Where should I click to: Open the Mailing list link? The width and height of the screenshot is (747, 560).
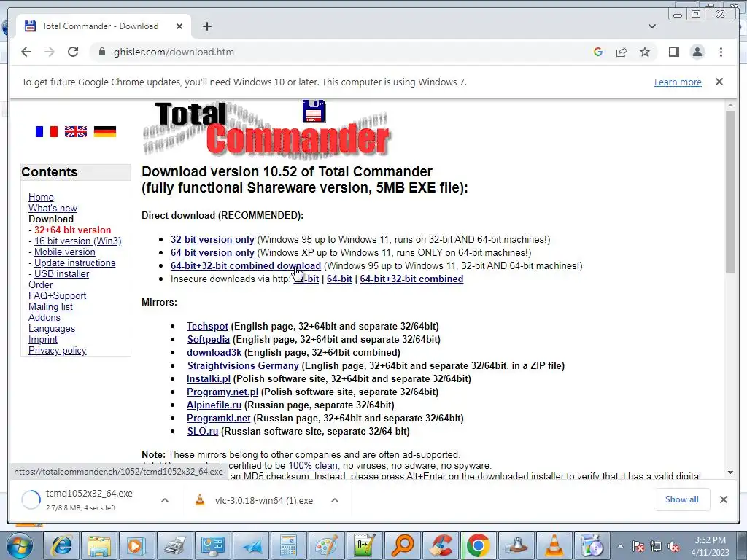50,307
